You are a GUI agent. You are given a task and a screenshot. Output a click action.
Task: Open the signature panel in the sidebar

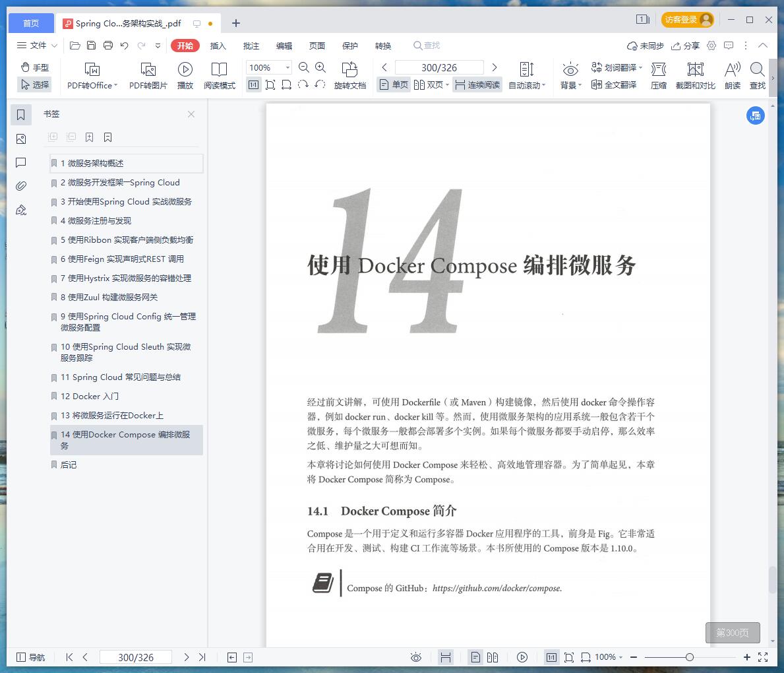click(x=21, y=210)
